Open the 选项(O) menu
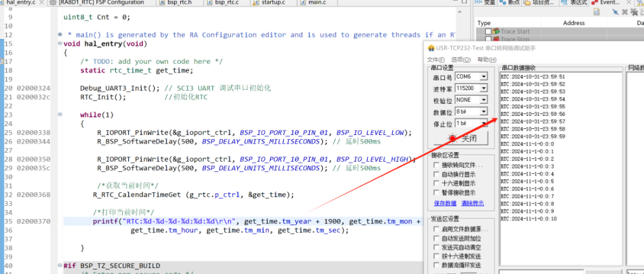 [460, 60]
